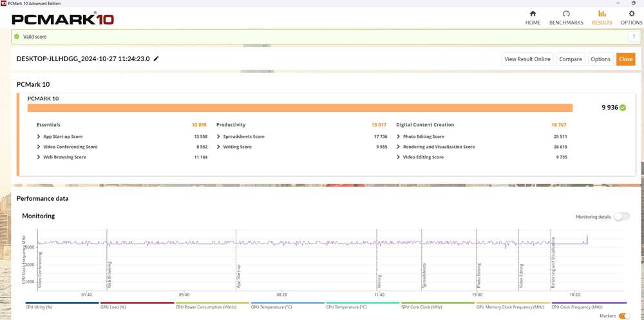Viewport: 644px width, 320px height.
Task: Expand Photo Editing Score details
Action: point(399,136)
